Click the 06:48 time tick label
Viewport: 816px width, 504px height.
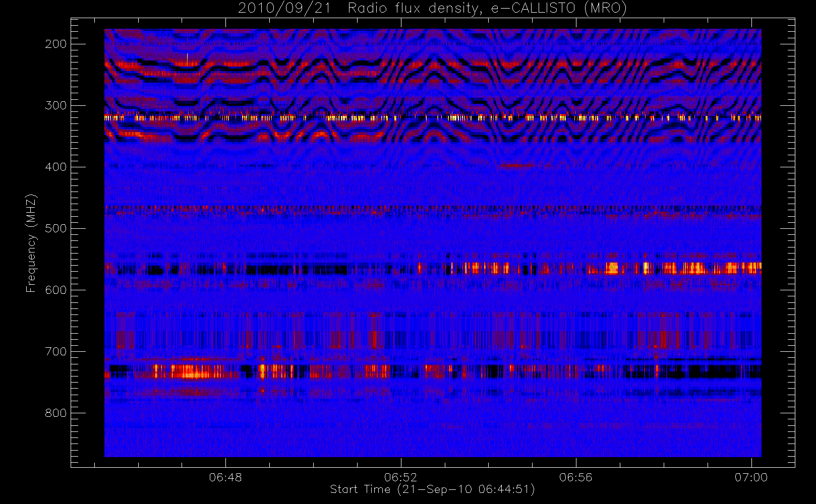click(x=225, y=477)
